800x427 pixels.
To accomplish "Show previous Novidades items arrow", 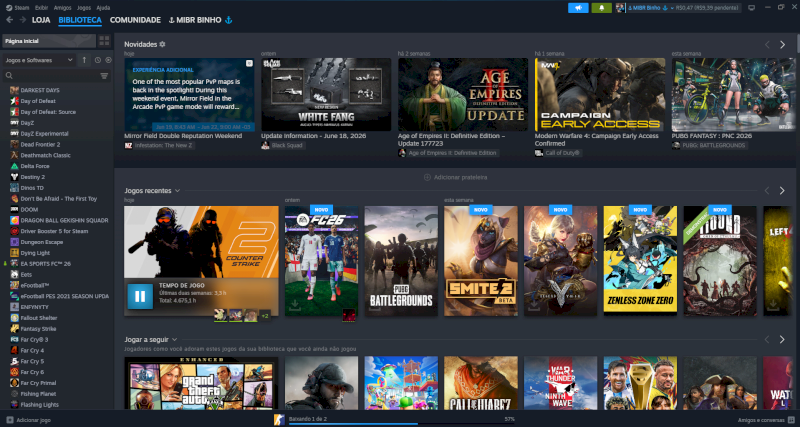I will click(x=767, y=45).
